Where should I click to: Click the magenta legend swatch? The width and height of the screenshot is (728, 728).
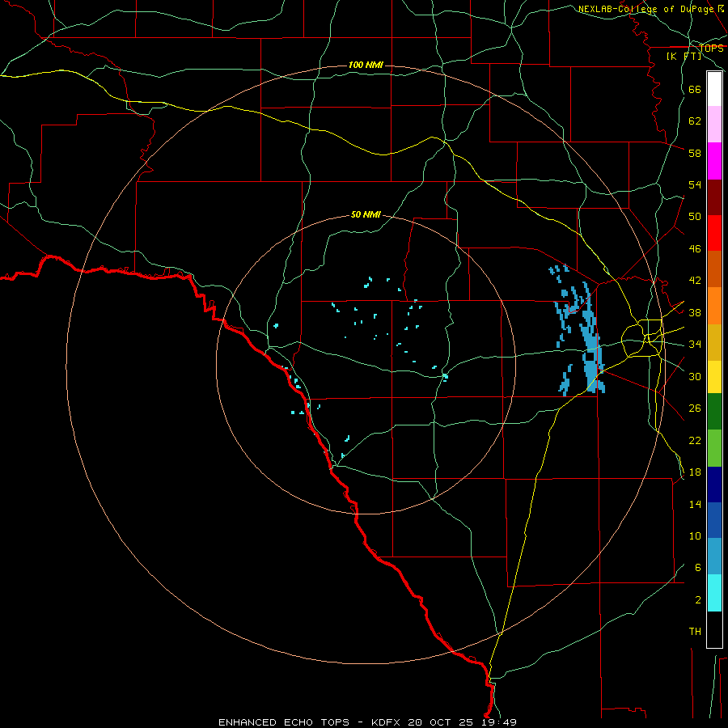[x=714, y=161]
